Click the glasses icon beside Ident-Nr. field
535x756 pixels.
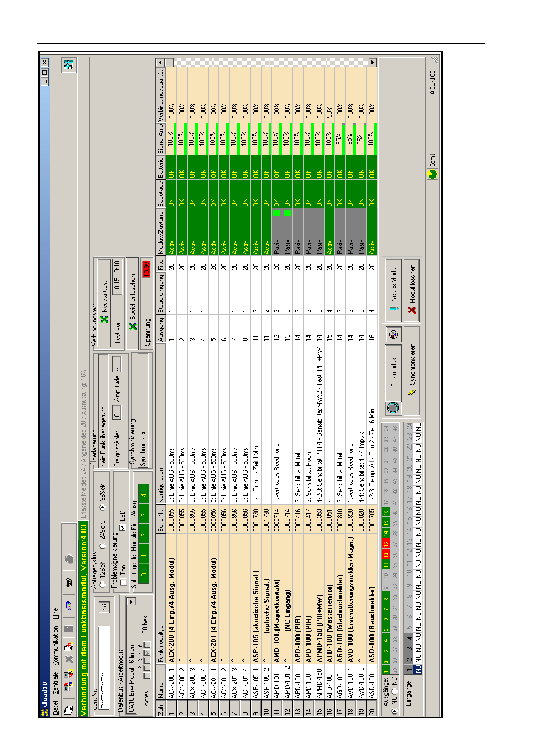104,606
